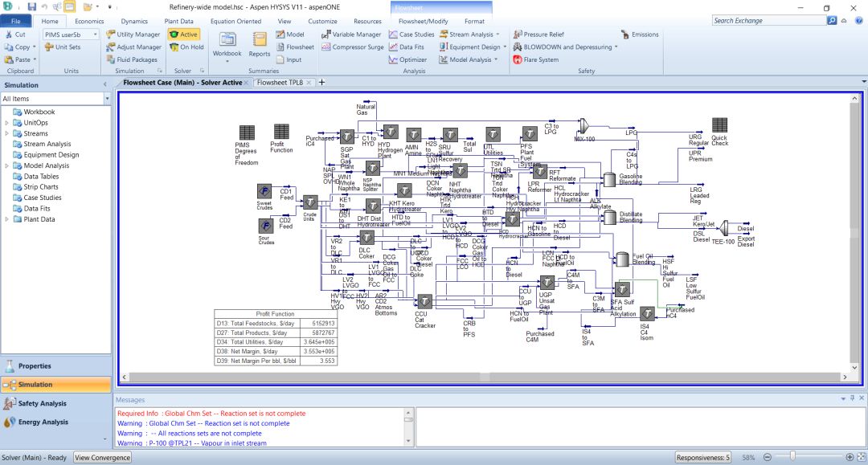
Task: Open the Workbook summary
Action: 227,46
